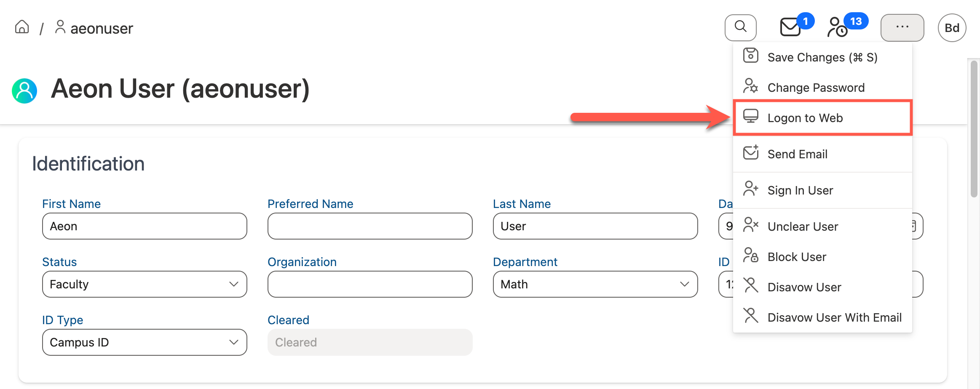Click Disavow User With Email option

click(x=834, y=317)
